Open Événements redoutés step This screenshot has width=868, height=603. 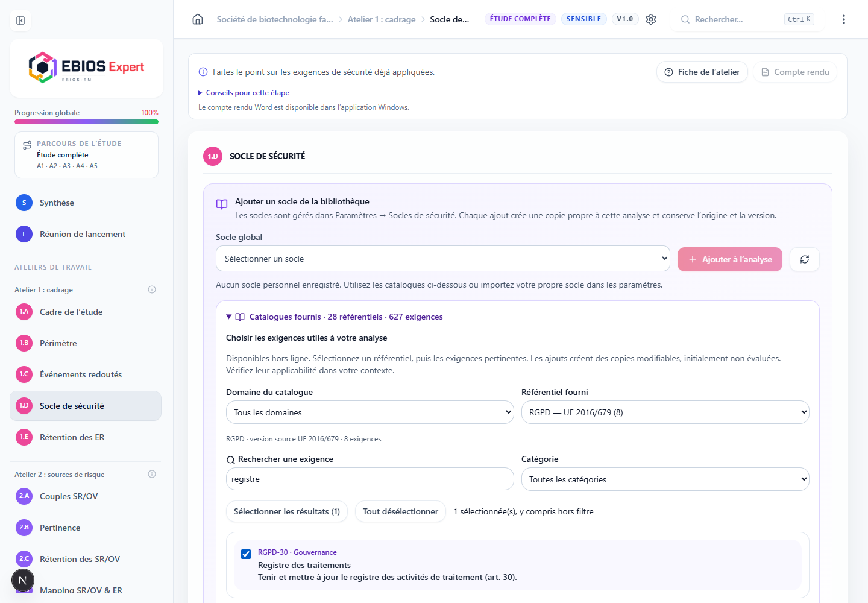coord(86,374)
